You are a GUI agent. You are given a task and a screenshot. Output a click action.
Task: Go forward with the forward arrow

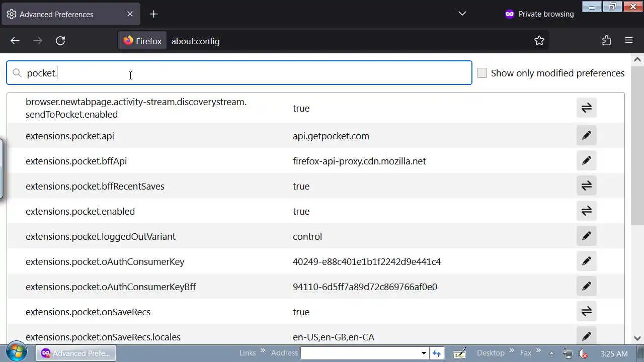pos(38,41)
